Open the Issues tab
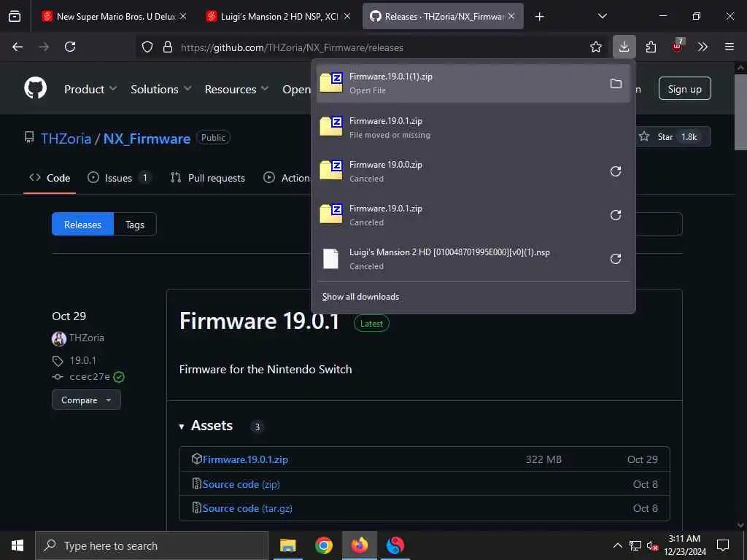 pyautogui.click(x=120, y=178)
